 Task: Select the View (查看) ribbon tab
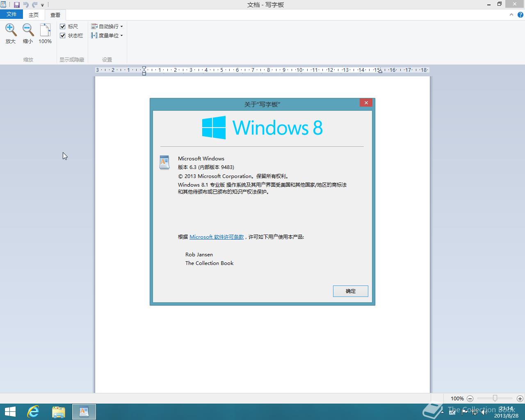coord(55,15)
